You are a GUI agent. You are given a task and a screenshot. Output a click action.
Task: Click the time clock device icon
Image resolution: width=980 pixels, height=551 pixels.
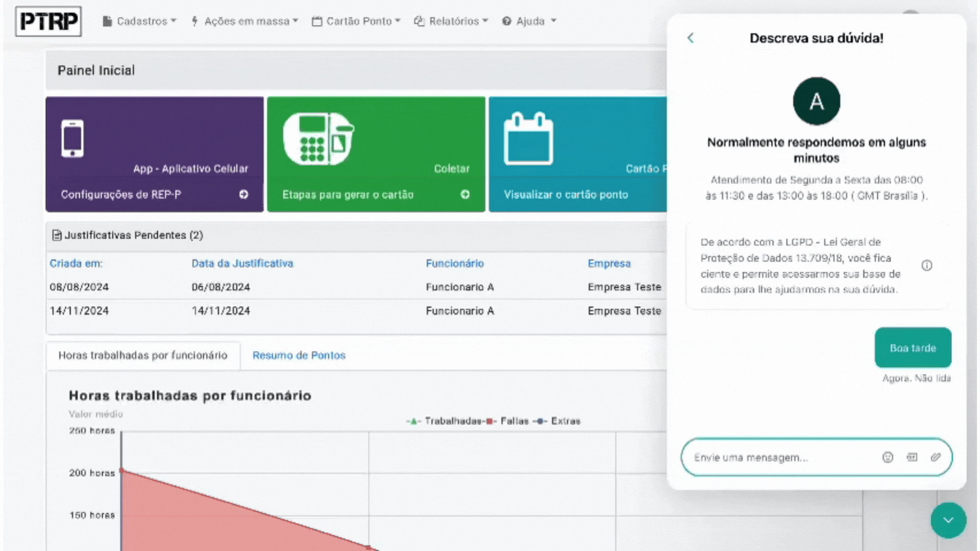click(318, 139)
